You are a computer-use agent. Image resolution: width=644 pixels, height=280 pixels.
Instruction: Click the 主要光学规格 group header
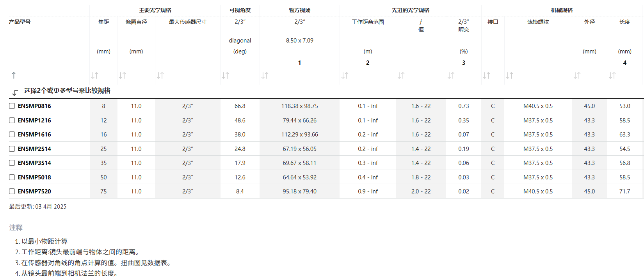tap(155, 10)
